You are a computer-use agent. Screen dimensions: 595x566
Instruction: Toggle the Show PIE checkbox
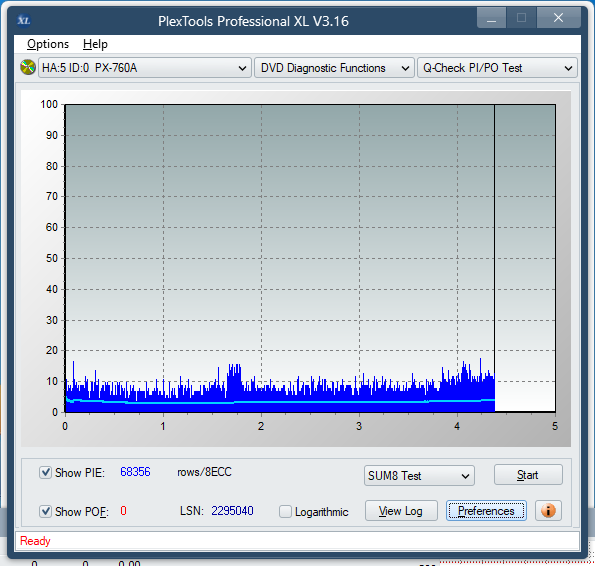(x=46, y=473)
